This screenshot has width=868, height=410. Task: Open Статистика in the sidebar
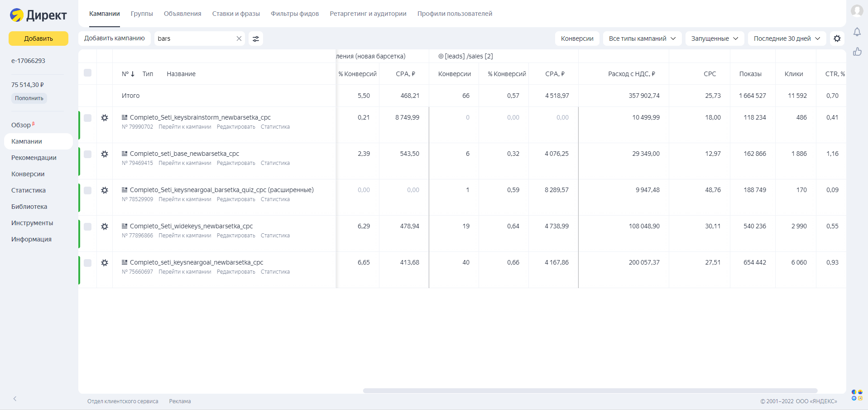click(x=29, y=190)
